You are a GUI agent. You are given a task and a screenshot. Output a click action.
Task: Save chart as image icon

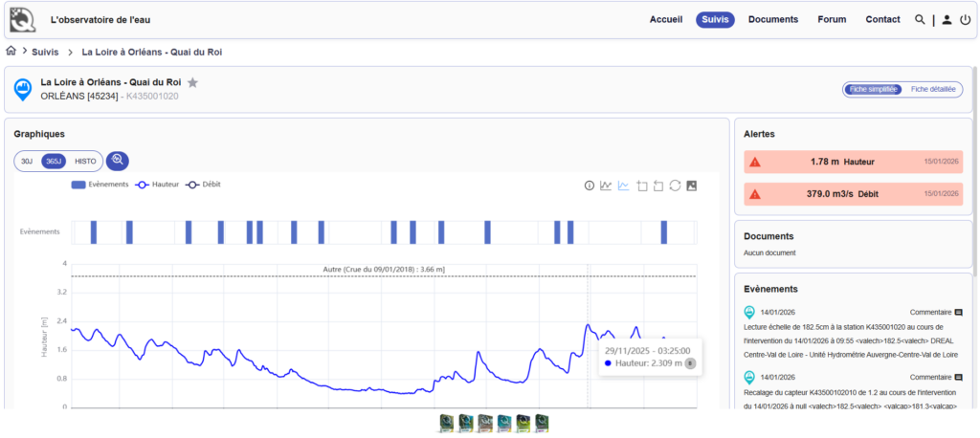(x=692, y=186)
